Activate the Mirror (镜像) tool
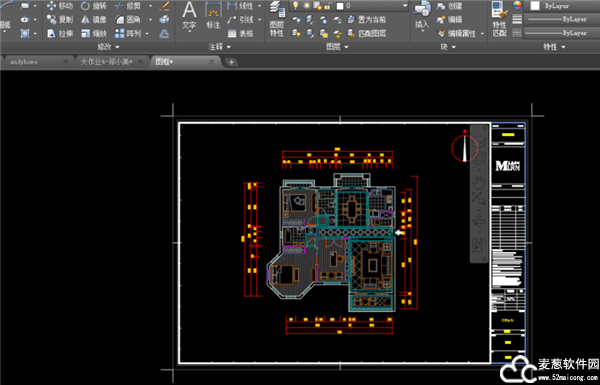Viewport: 600px width, 385px height. pos(93,20)
